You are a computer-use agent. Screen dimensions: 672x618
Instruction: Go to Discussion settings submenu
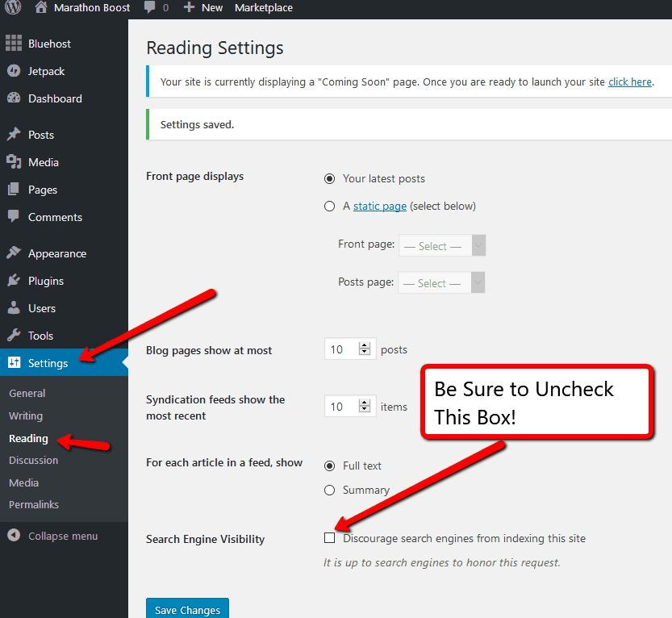point(33,461)
